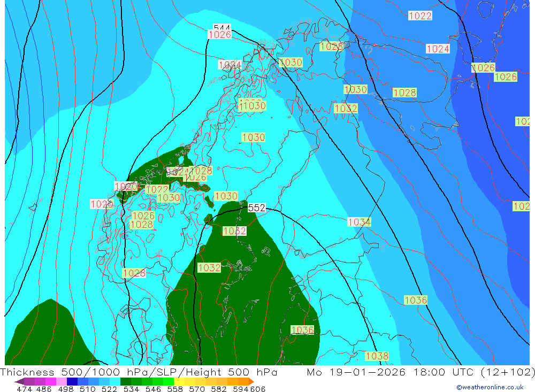535x392 pixels.
Task: Click the 1034 isobar label
Action: pyautogui.click(x=360, y=222)
